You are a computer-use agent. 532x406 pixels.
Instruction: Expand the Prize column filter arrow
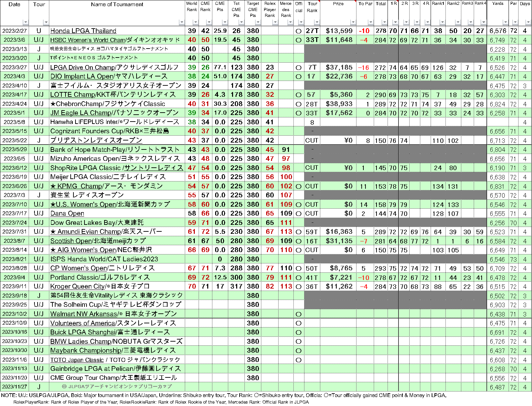(x=352, y=22)
